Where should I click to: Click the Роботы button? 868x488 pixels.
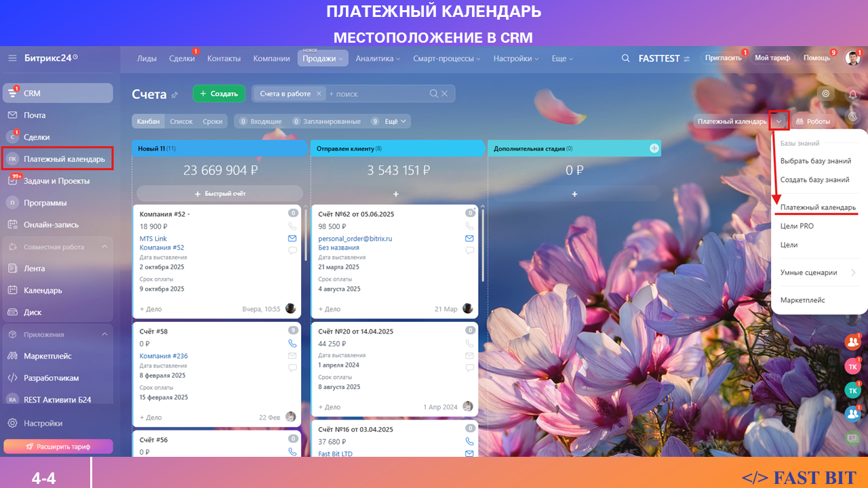click(812, 121)
